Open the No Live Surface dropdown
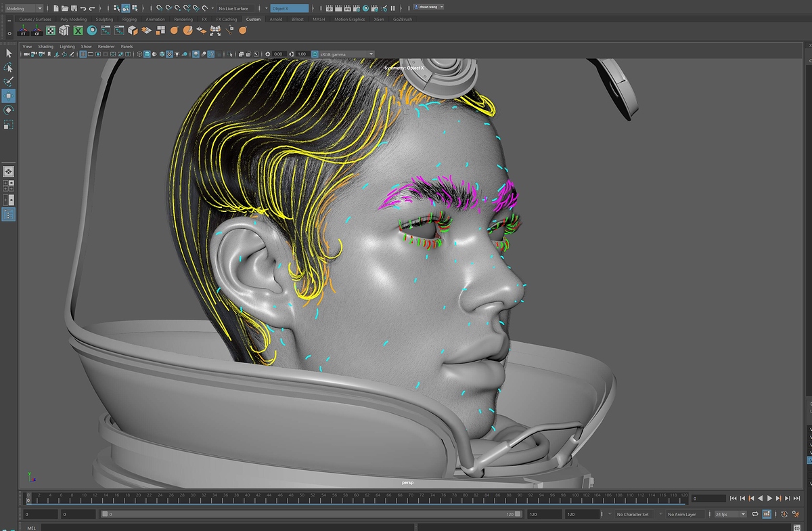 tap(237, 8)
